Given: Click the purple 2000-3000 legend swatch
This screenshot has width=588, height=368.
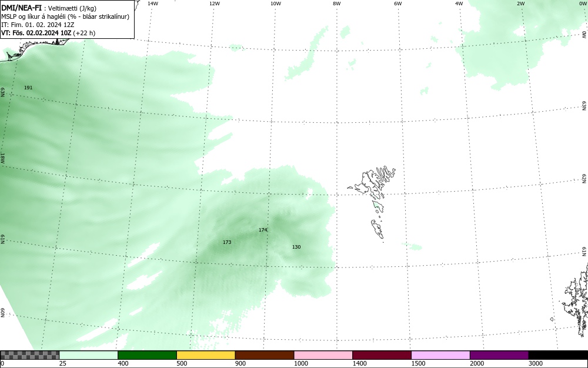Looking at the screenshot, I should tap(499, 355).
